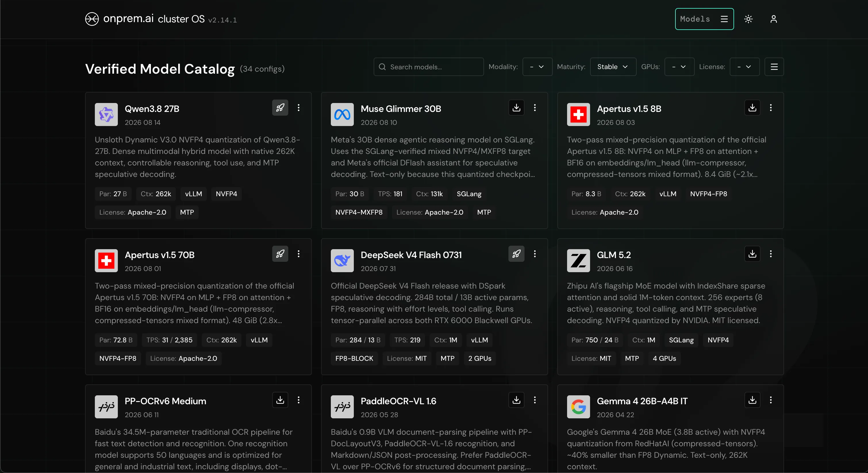The width and height of the screenshot is (868, 473).
Task: Click the FP8-BLOCK tag on DeepSeek V4 Flash
Action: coord(354,358)
